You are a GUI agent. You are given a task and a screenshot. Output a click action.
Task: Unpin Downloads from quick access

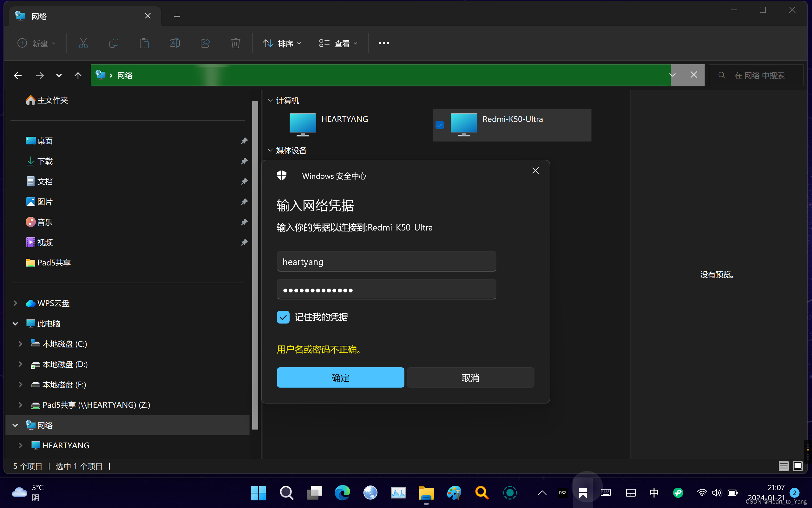pyautogui.click(x=244, y=161)
